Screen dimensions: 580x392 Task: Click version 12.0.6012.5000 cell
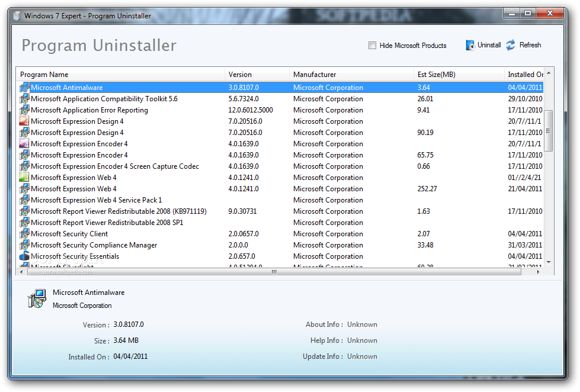(251, 110)
